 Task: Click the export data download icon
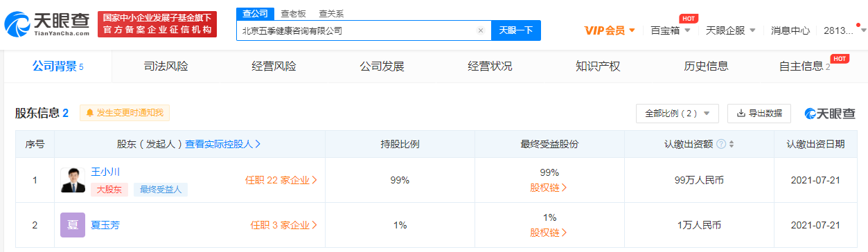[741, 113]
